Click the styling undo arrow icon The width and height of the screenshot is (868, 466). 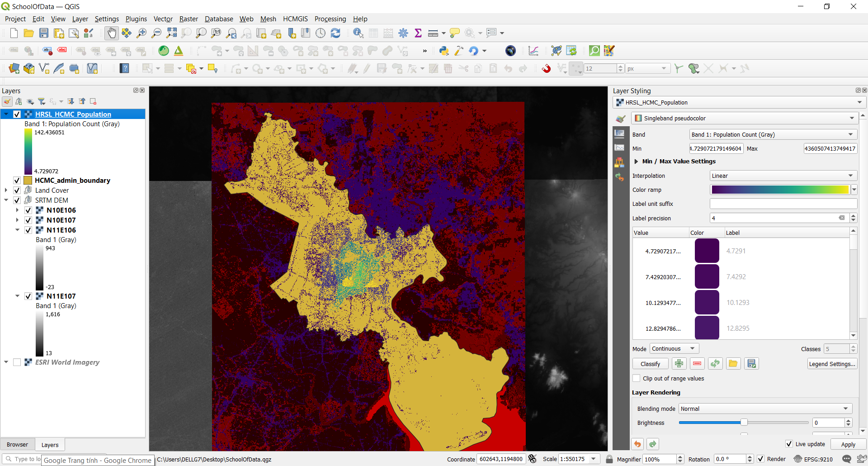click(637, 444)
